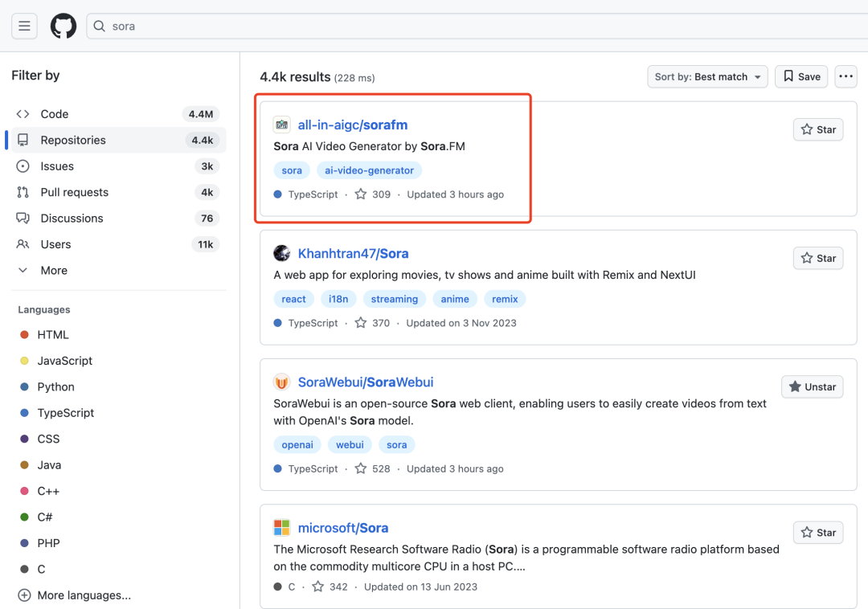The width and height of the screenshot is (868, 609).
Task: Open the hamburger navigation menu
Action: tap(24, 26)
